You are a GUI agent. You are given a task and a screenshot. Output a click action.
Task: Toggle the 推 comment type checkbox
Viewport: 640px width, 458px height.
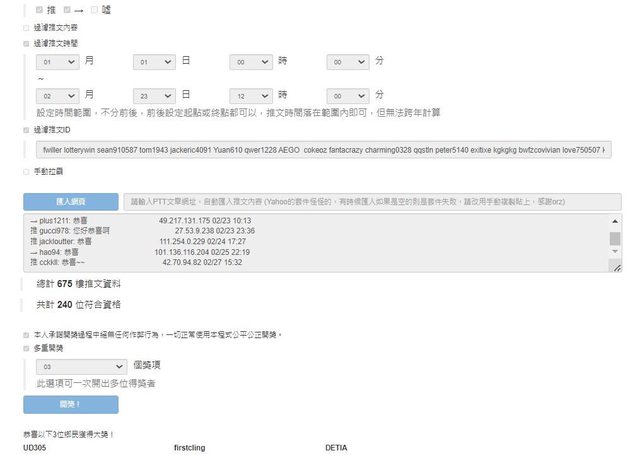tap(39, 9)
